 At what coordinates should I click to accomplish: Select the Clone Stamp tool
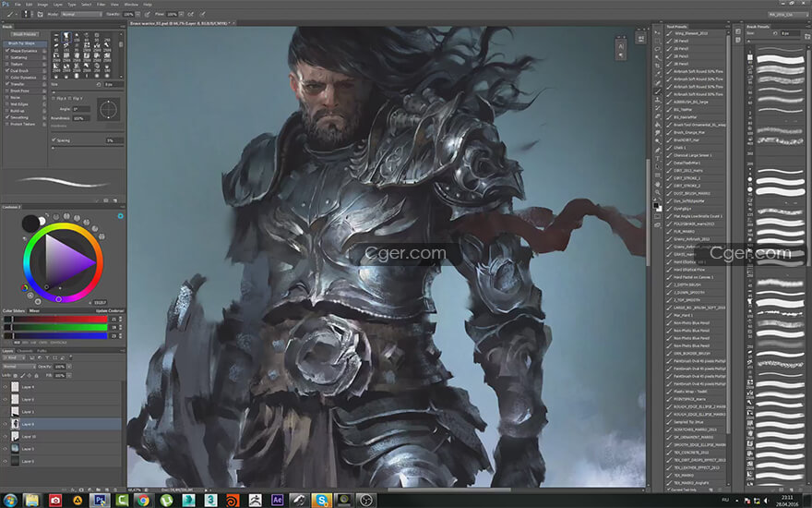(x=657, y=100)
